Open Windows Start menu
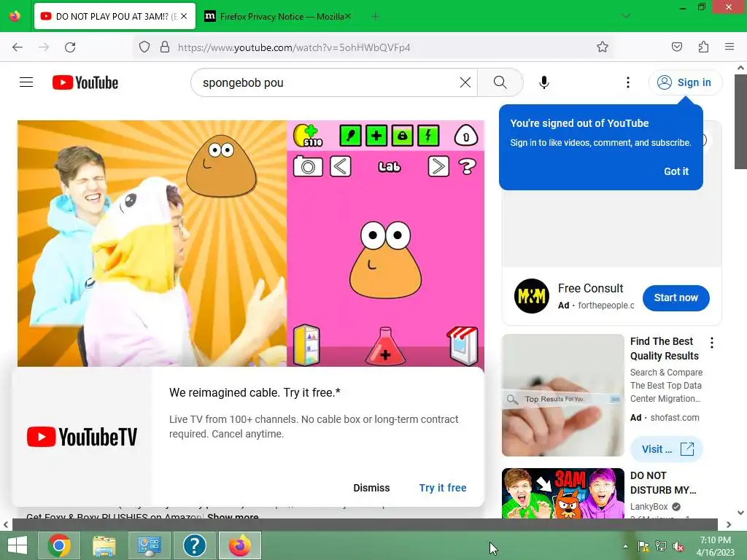This screenshot has height=560, width=747. pos(18,545)
